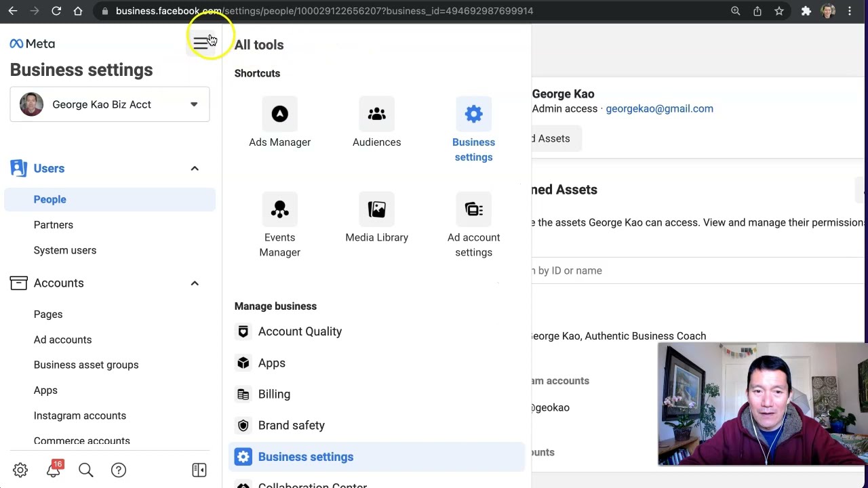Open Pages under Accounts
868x488 pixels.
point(48,314)
